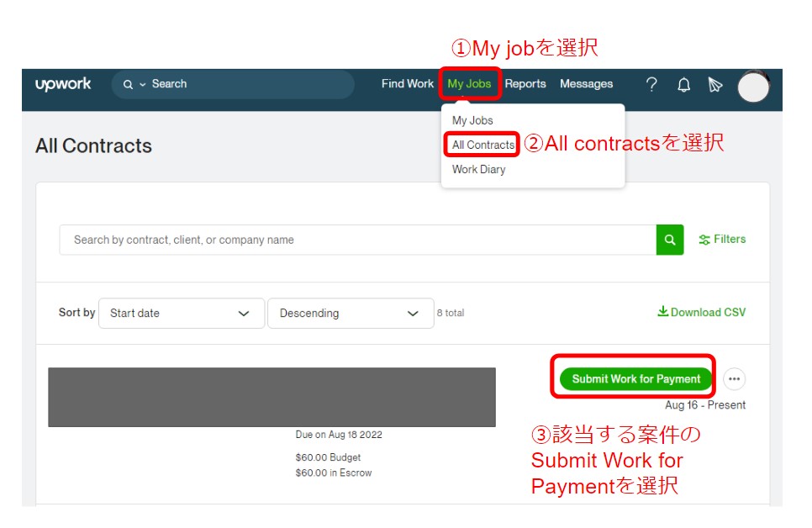This screenshot has width=812, height=528.
Task: Open notifications bell
Action: click(x=683, y=84)
